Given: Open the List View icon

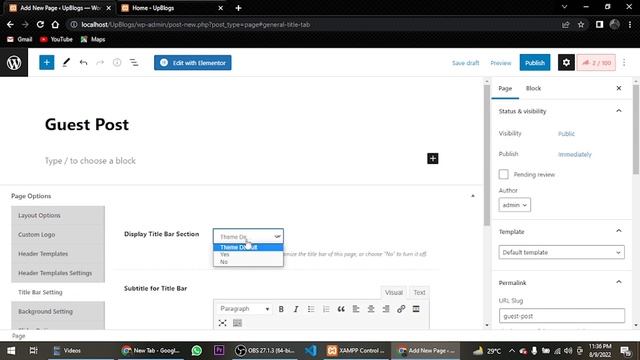Looking at the screenshot, I should click(134, 62).
